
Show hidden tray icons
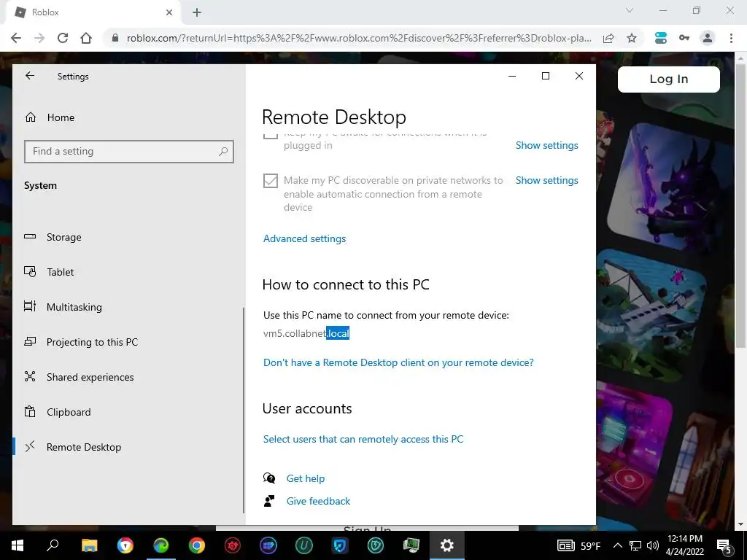point(617,545)
